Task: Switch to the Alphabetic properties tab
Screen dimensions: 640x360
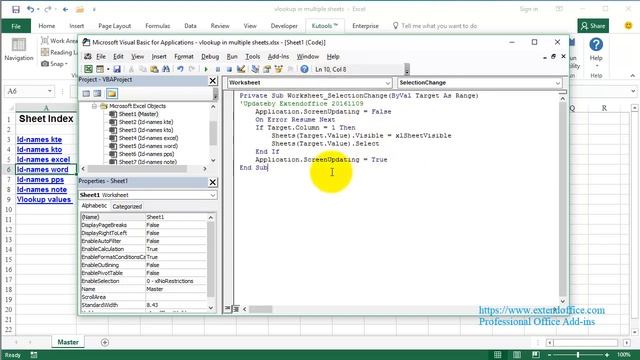Action: 94,206
